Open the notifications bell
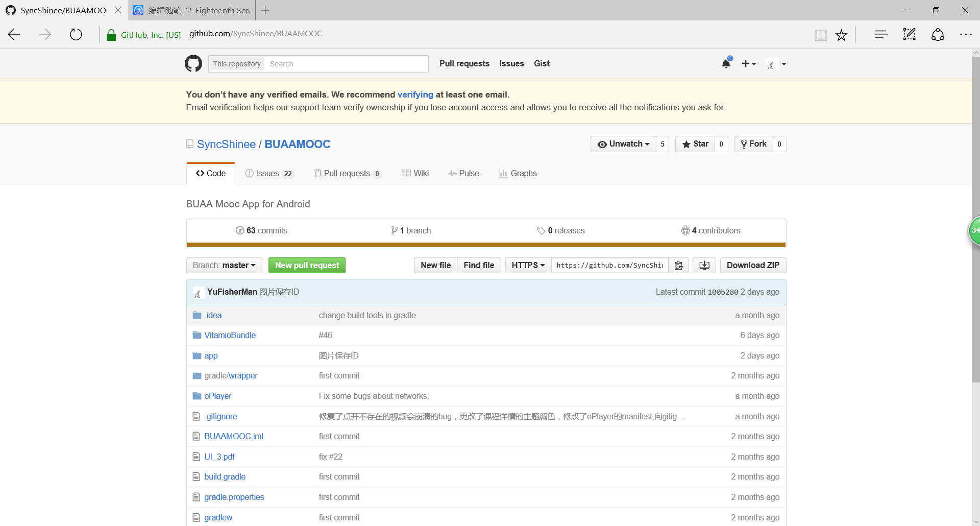Image resolution: width=980 pixels, height=526 pixels. coord(726,63)
